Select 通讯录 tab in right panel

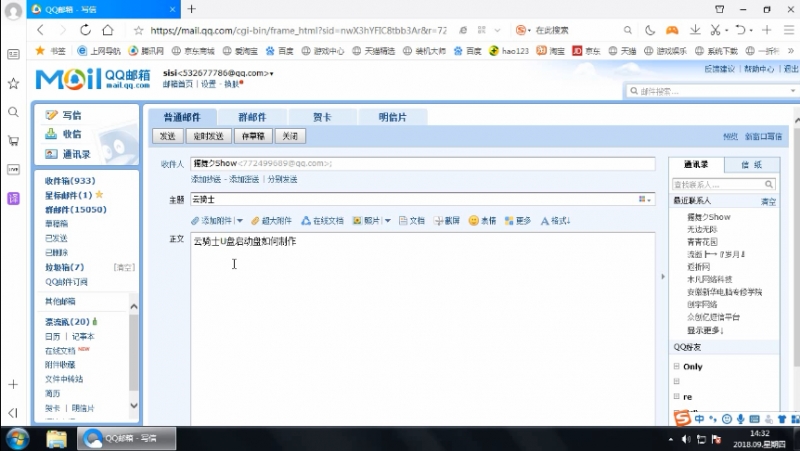pyautogui.click(x=696, y=164)
